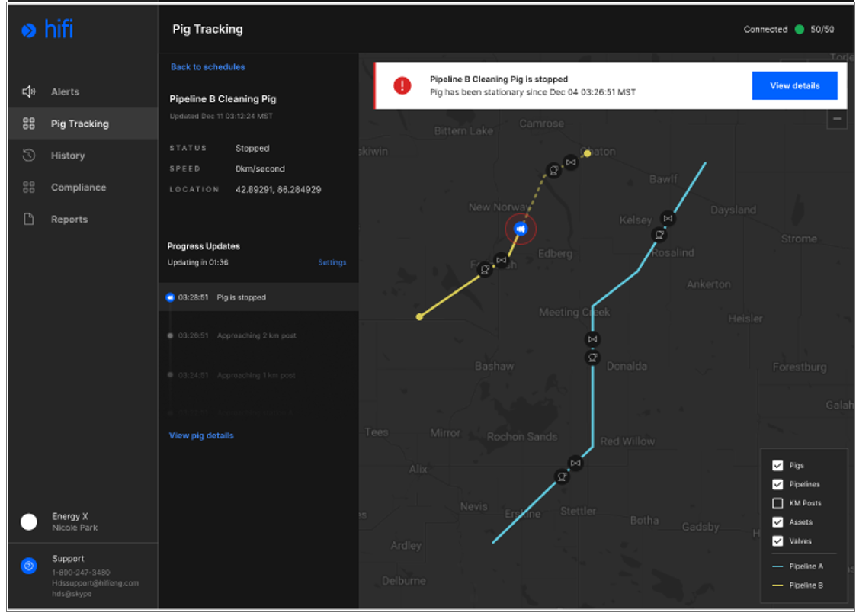Screen dimensions: 856x616
Task: Switch to the Compliance section
Action: click(x=29, y=187)
